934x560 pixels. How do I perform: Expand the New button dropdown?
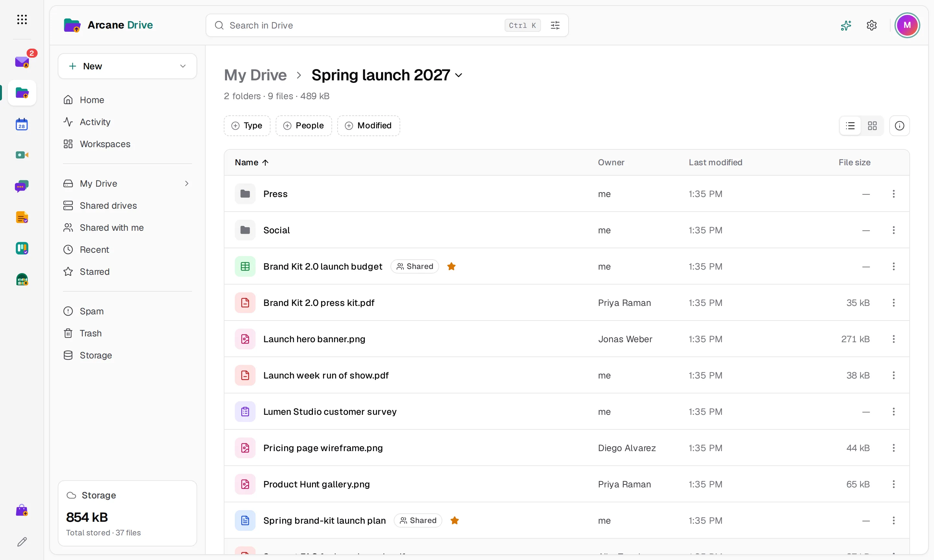click(x=183, y=66)
